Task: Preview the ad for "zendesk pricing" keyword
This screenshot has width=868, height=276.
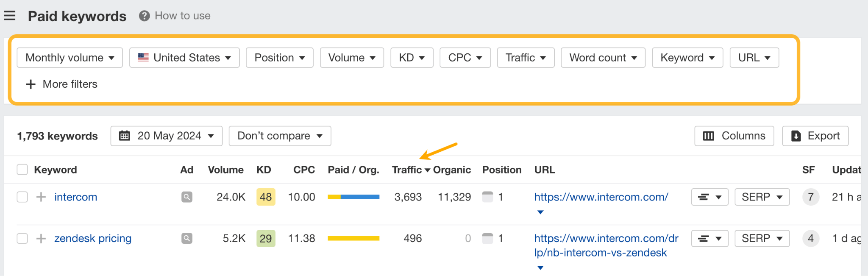Action: click(x=186, y=238)
